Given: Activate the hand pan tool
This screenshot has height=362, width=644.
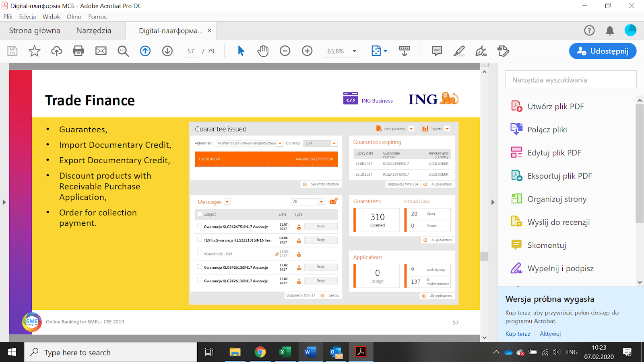Looking at the screenshot, I should tap(263, 51).
